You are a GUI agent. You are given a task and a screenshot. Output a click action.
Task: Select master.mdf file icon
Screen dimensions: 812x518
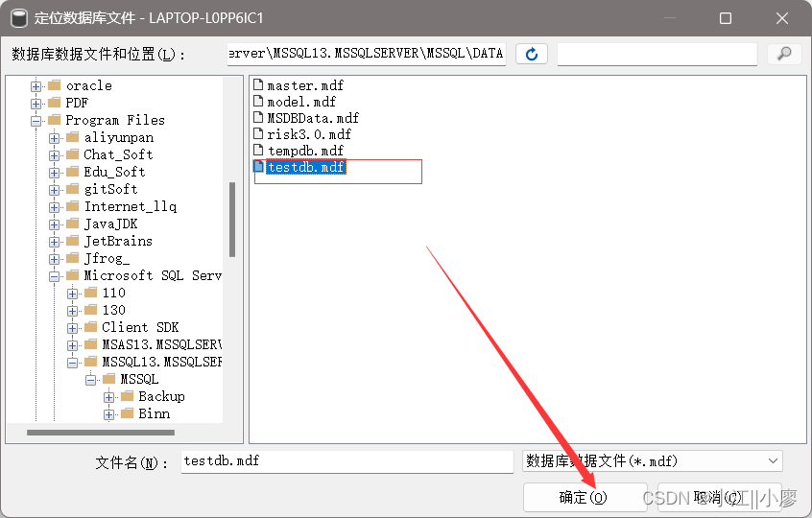(x=258, y=84)
